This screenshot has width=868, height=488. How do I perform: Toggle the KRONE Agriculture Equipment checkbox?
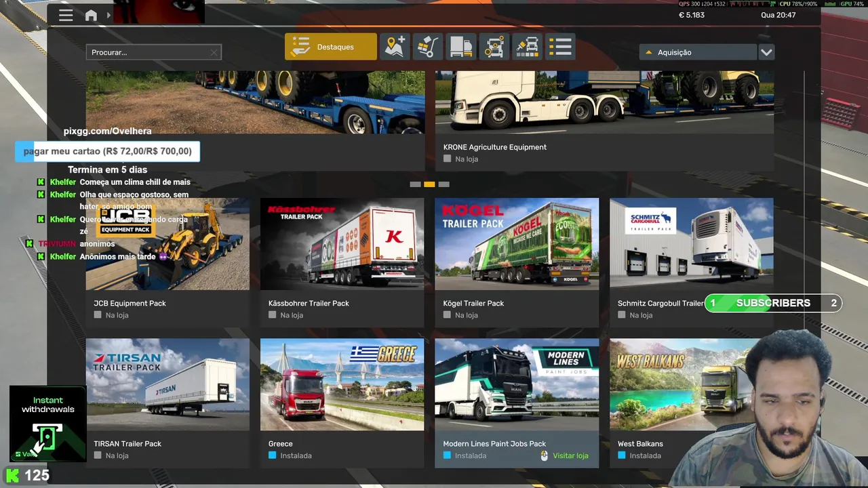[447, 159]
